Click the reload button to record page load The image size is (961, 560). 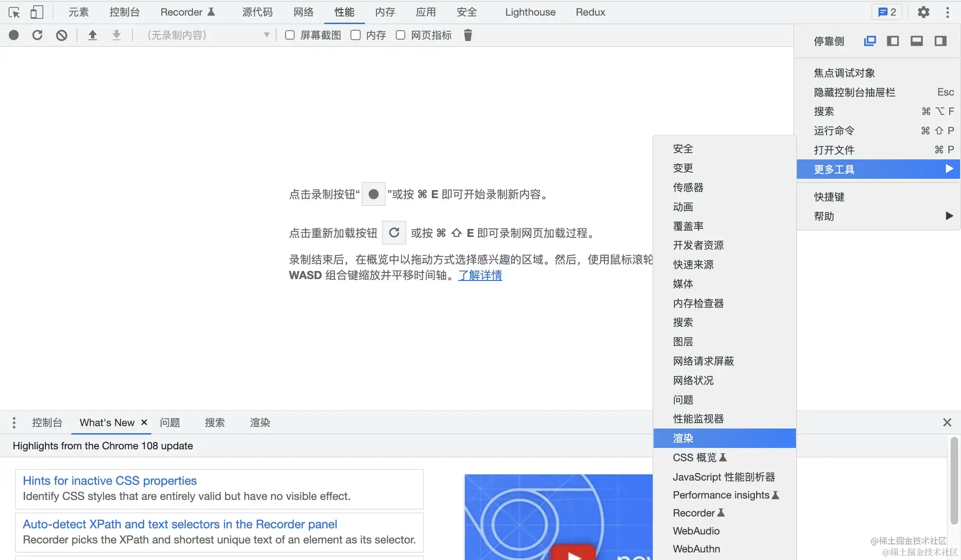(x=37, y=35)
